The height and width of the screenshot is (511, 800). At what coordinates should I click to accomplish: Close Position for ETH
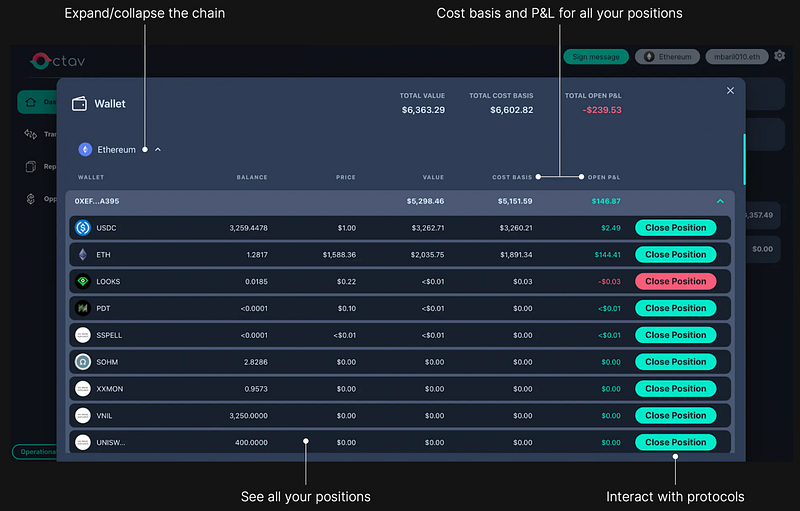coord(675,255)
